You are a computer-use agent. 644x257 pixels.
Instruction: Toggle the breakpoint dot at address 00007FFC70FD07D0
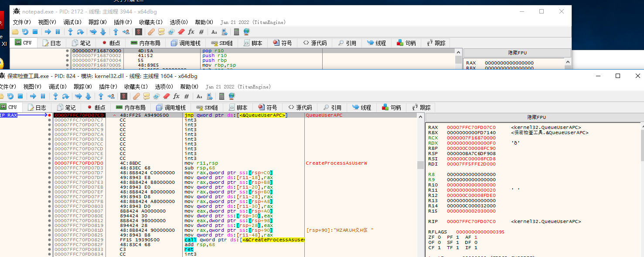(x=50, y=163)
